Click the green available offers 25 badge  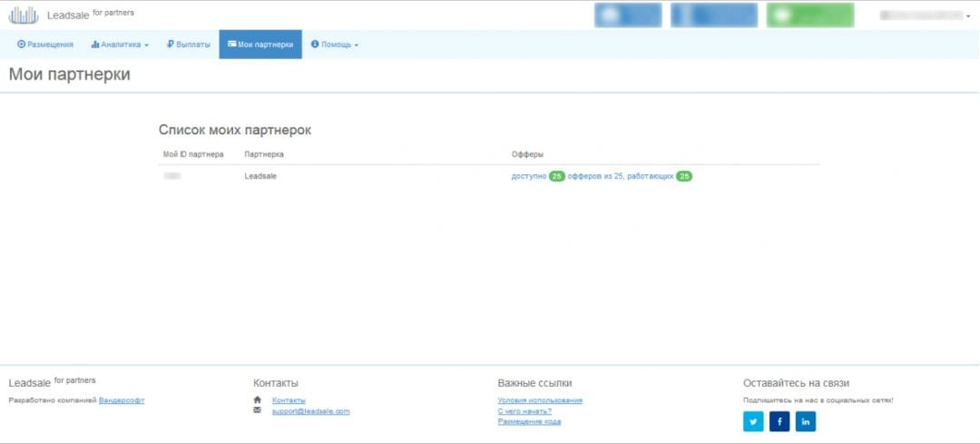557,176
